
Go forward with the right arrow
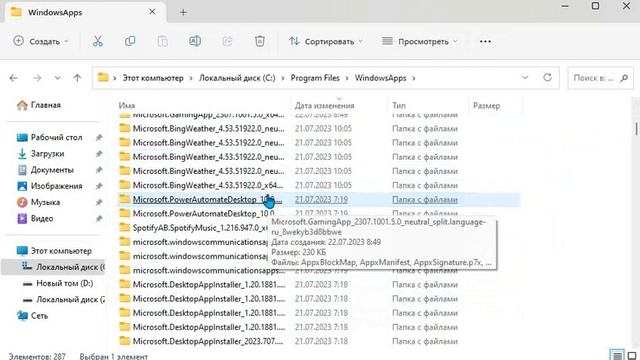[x=37, y=78]
